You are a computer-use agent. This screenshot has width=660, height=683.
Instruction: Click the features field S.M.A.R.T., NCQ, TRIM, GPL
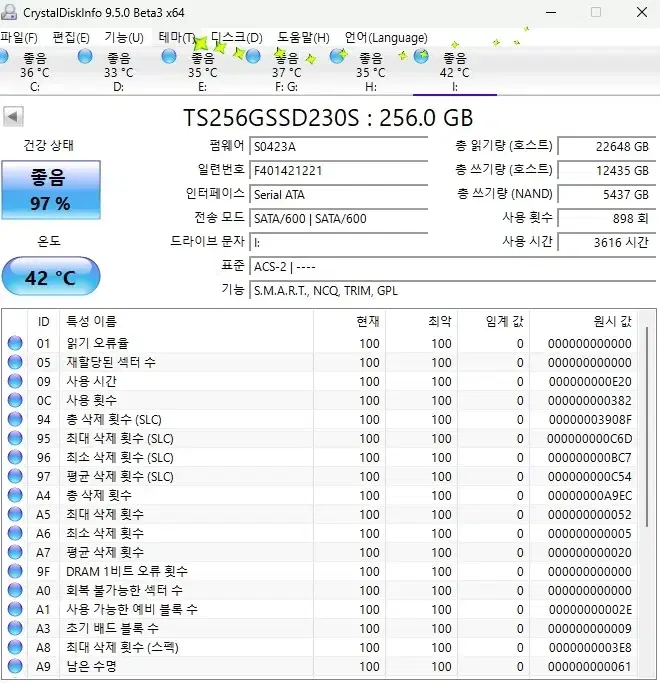pyautogui.click(x=453, y=290)
